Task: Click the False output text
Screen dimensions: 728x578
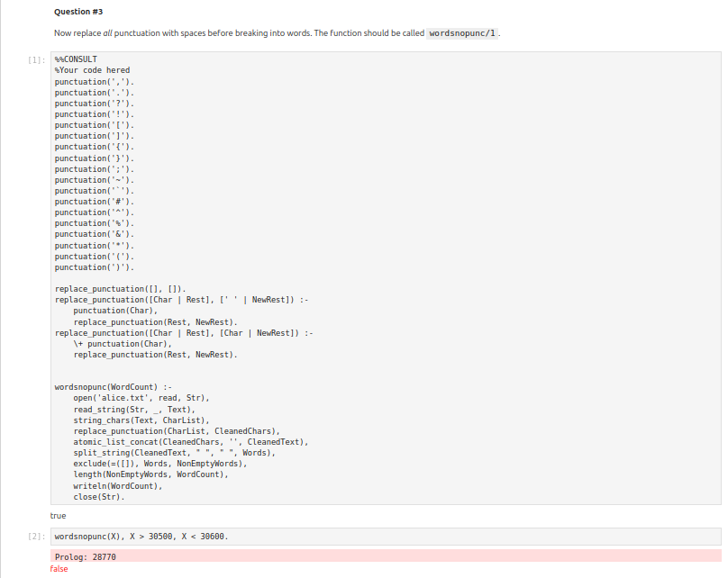Action: (58, 568)
